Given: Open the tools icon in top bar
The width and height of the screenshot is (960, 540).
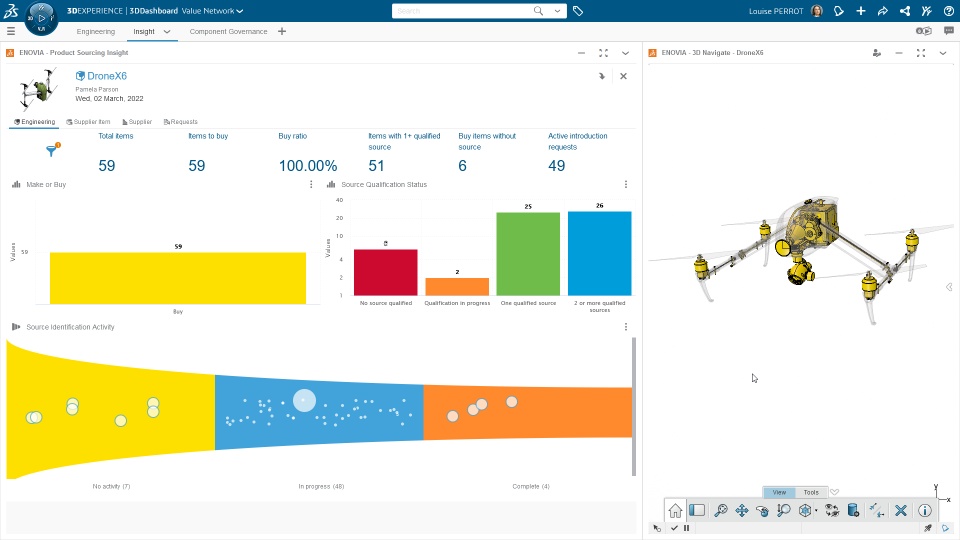Looking at the screenshot, I should click(926, 11).
